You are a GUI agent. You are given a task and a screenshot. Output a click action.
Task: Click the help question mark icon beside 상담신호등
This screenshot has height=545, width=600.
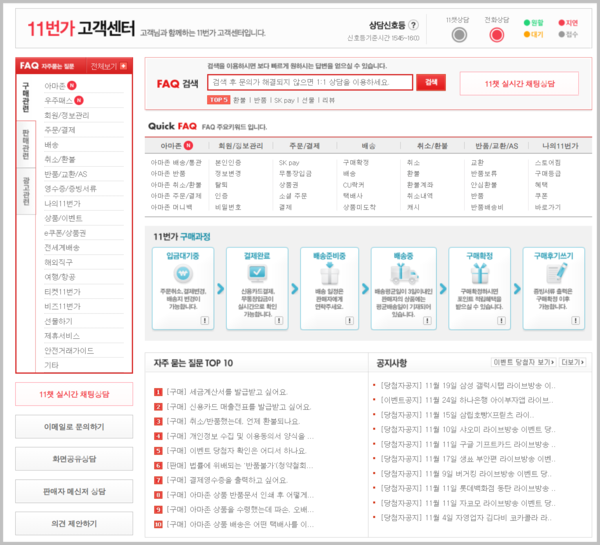point(413,25)
